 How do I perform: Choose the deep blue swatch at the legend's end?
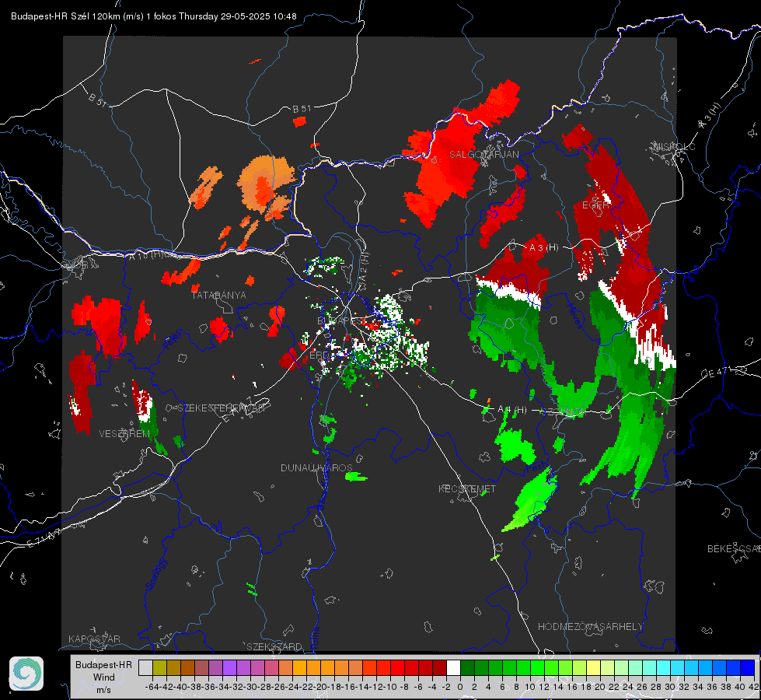coord(748,667)
